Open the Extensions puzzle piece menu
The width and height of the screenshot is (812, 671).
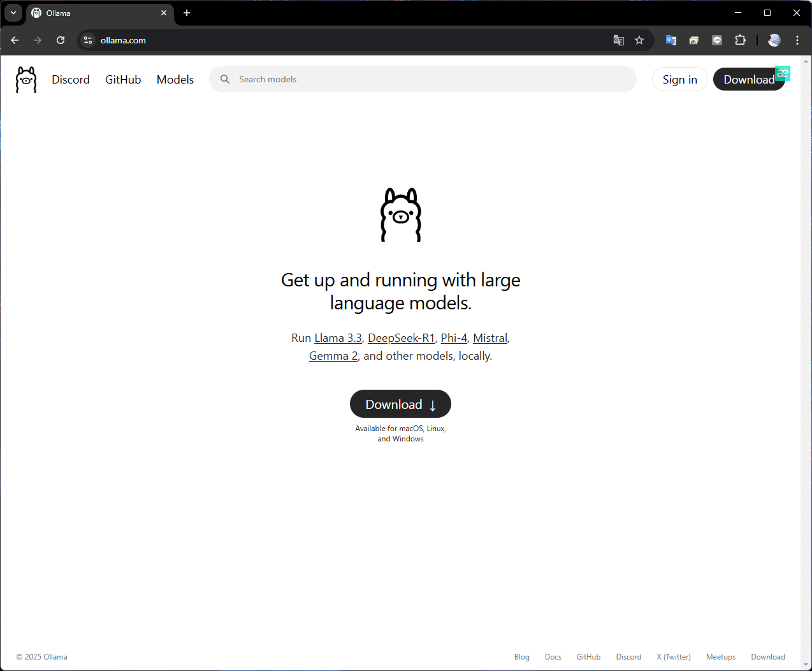pyautogui.click(x=740, y=40)
